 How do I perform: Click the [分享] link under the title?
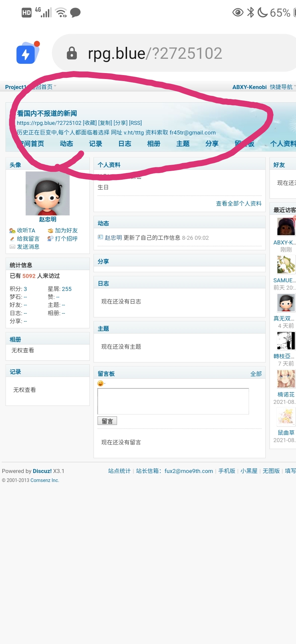tap(120, 123)
